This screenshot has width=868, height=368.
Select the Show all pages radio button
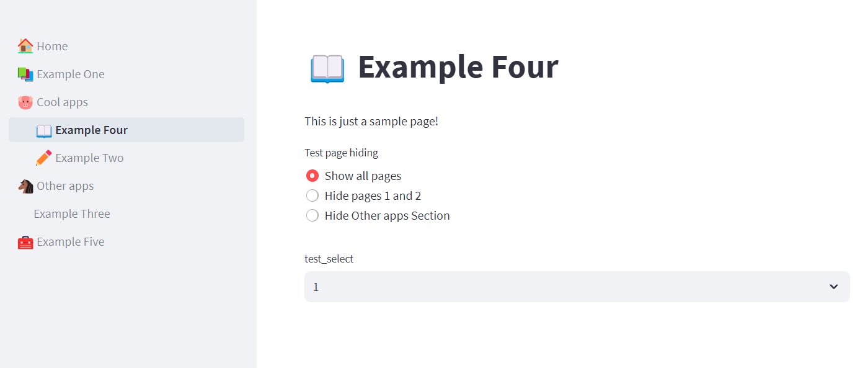[312, 176]
